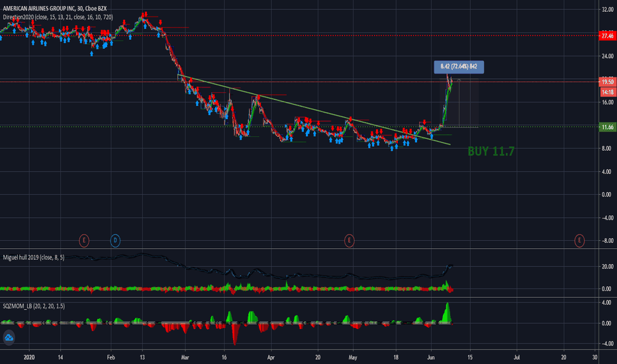This screenshot has height=364, width=617.
Task: Select the SQZMOM_LB indicator label
Action: pos(34,306)
